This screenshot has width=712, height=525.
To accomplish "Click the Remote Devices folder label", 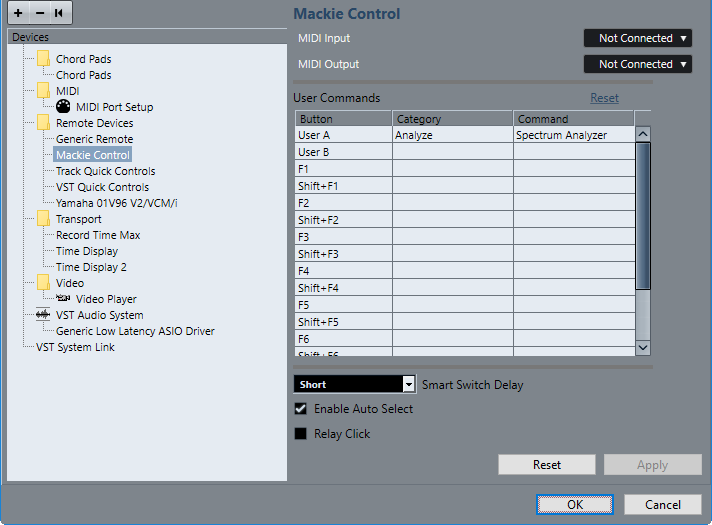I will 94,123.
